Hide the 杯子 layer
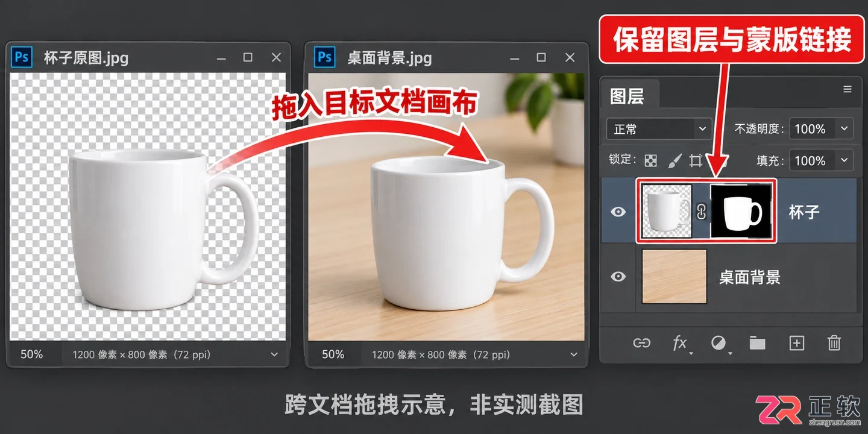Viewport: 868px width, 434px height. coord(618,212)
